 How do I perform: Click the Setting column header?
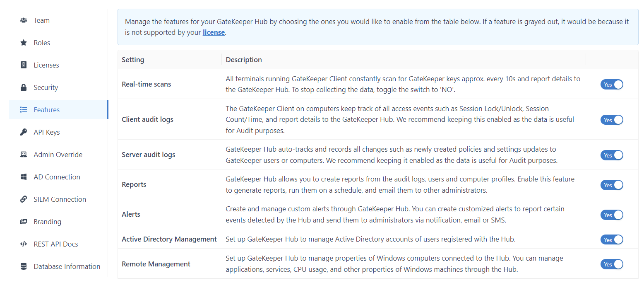pyautogui.click(x=133, y=60)
